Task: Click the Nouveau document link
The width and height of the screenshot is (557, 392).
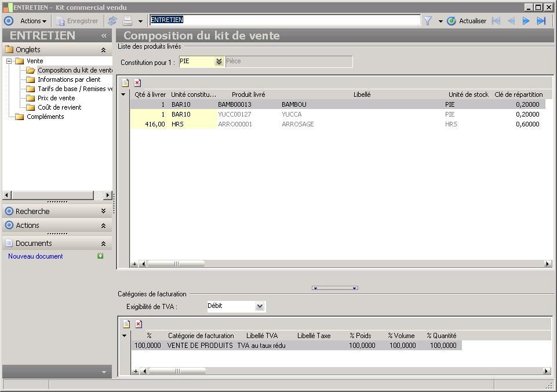Action: 35,256
